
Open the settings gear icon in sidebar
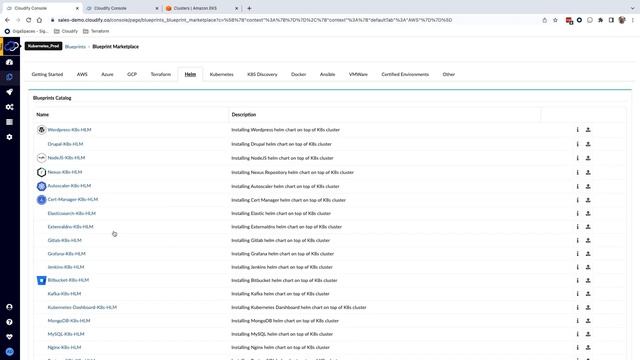click(9, 137)
